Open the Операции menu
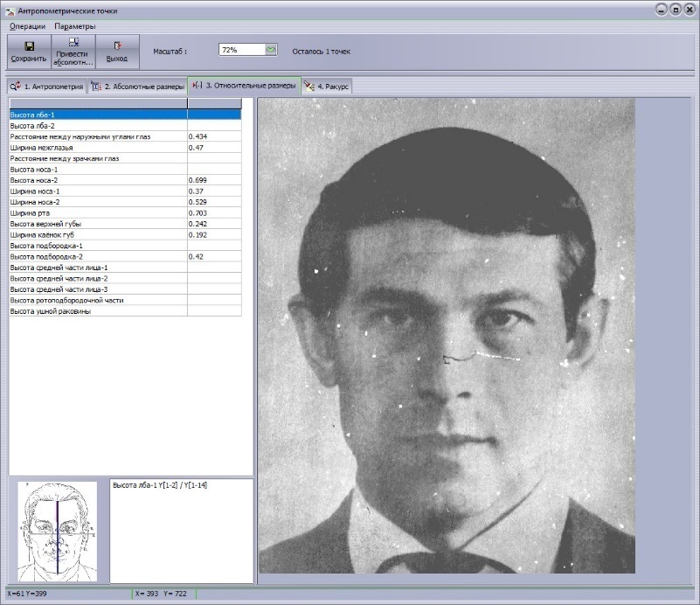Image resolution: width=700 pixels, height=605 pixels. point(27,26)
